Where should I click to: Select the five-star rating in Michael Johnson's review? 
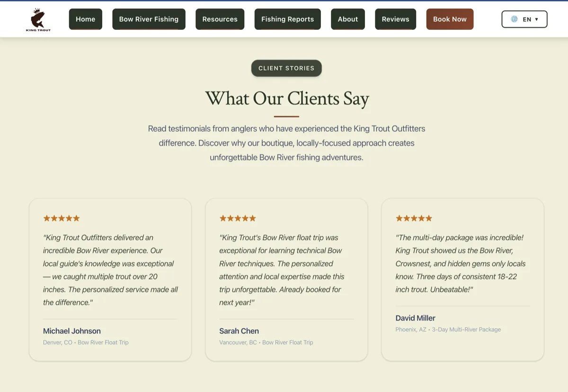click(61, 218)
